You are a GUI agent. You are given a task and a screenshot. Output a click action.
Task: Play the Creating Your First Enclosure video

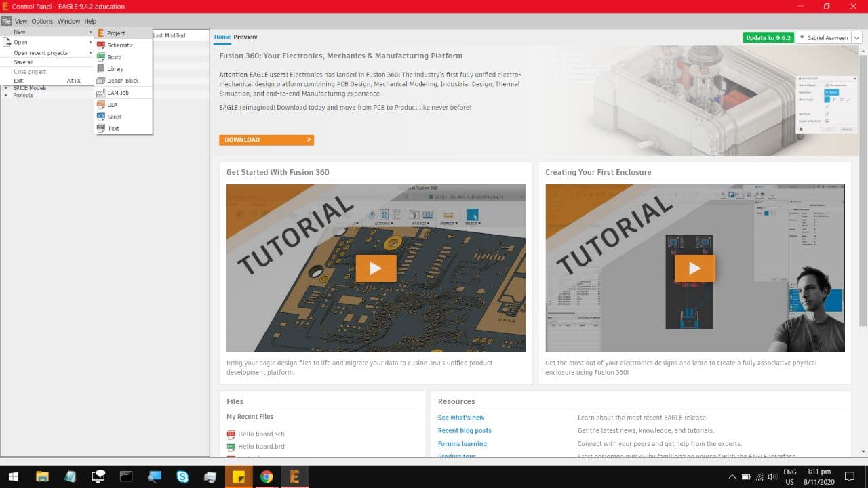tap(694, 268)
